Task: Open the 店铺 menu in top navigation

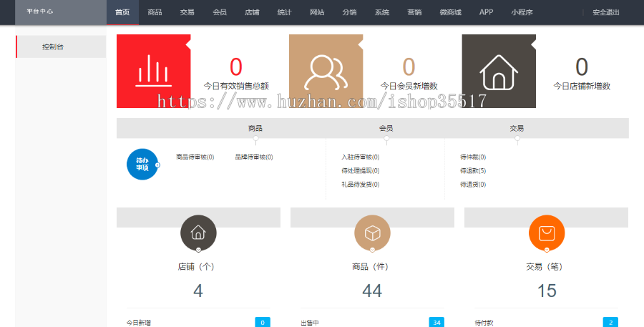Action: (252, 12)
